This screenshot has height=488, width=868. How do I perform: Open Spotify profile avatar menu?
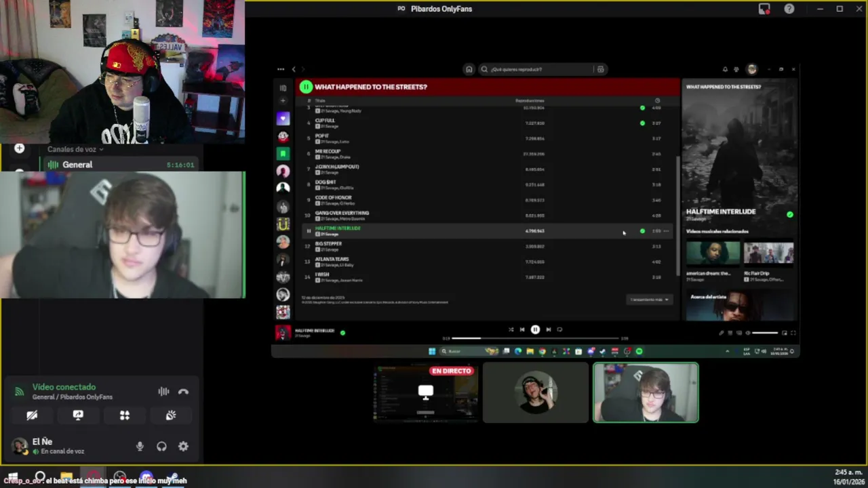pos(751,69)
